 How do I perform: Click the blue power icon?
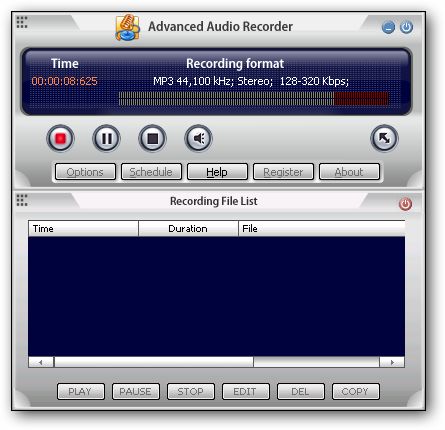click(406, 27)
